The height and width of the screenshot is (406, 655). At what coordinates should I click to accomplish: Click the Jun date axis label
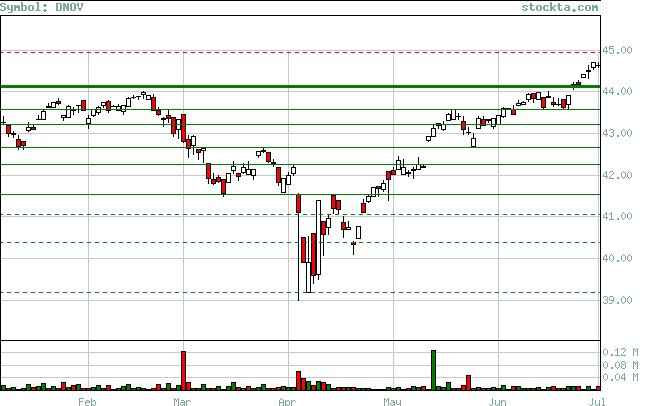498,401
